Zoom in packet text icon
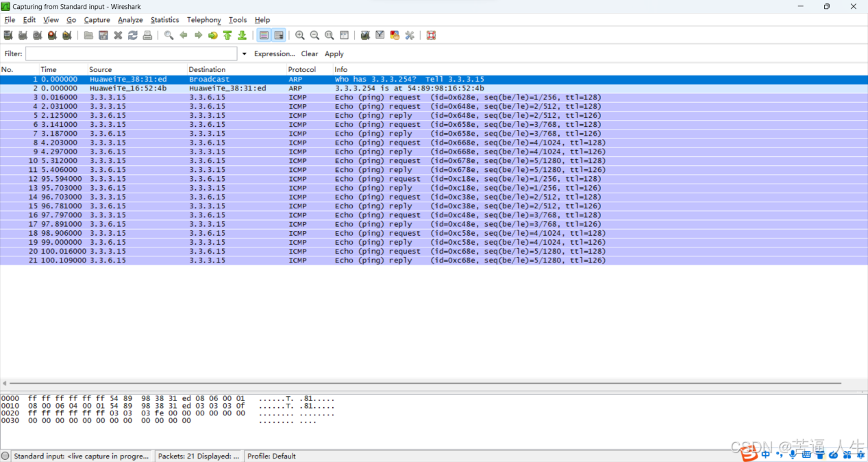868x462 pixels. tap(300, 35)
